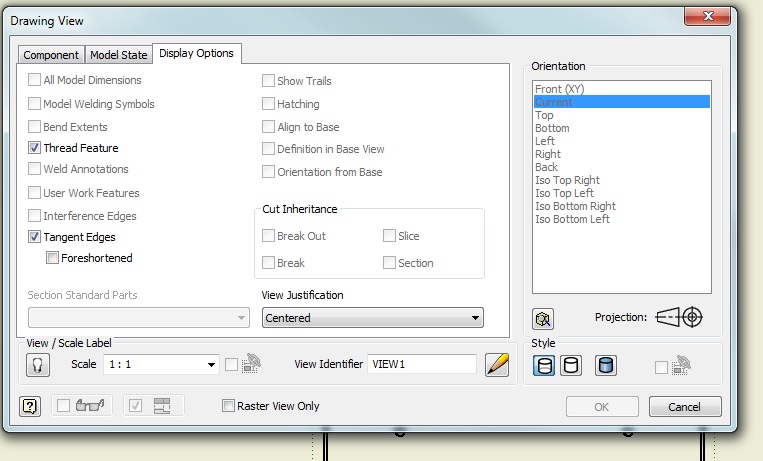Viewport: 763px width, 461px height.
Task: Click the sheet layout icon at bottom
Action: 162,406
